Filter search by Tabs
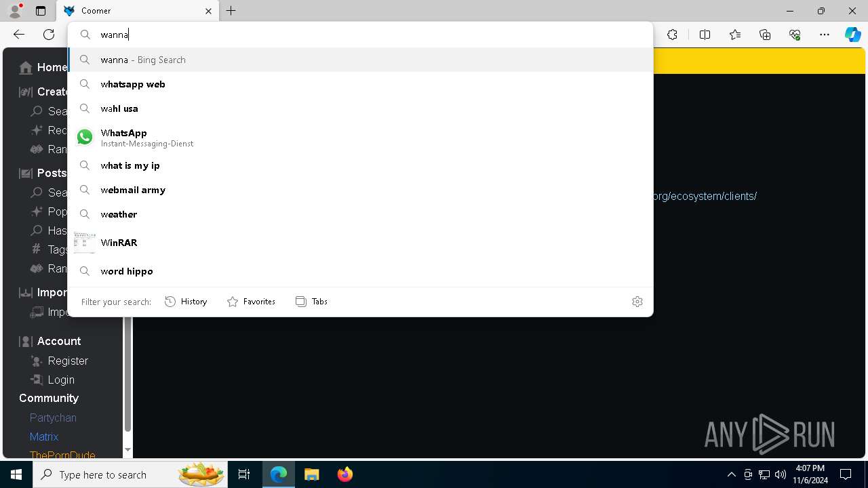Screen dimensions: 868x488 coord(312,302)
